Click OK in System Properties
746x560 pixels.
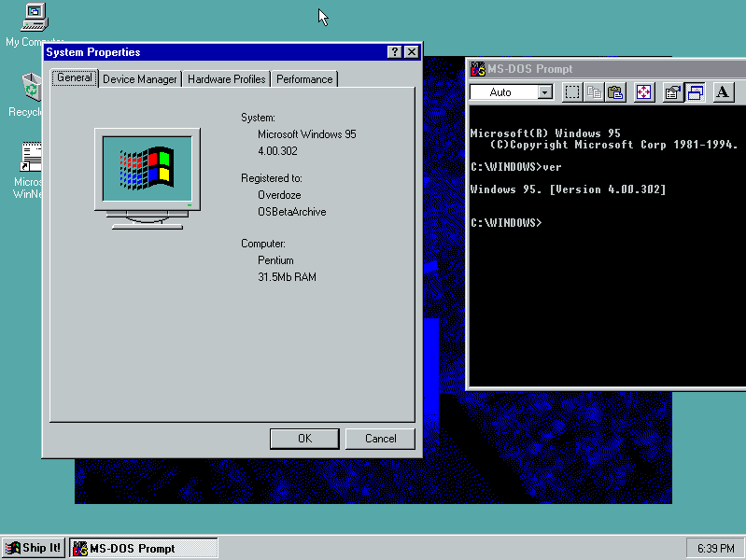[x=304, y=439]
